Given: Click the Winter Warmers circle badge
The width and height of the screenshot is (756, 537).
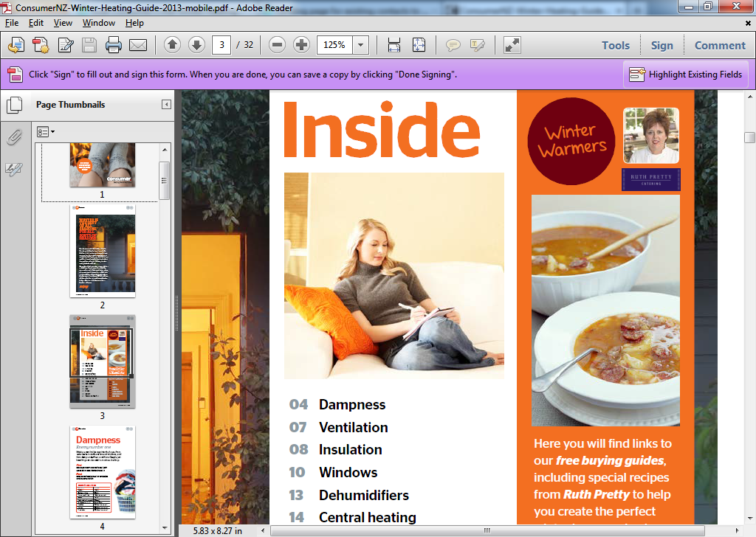Looking at the screenshot, I should (x=571, y=141).
